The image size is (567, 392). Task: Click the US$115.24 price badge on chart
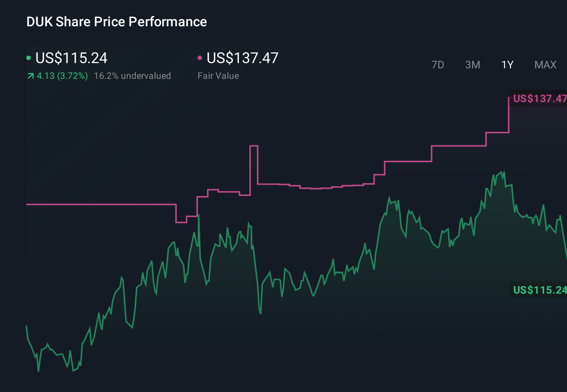pos(540,290)
